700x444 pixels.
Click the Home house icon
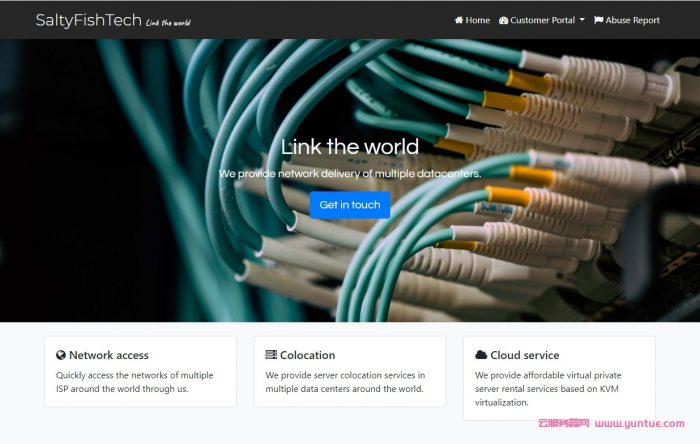(x=458, y=20)
